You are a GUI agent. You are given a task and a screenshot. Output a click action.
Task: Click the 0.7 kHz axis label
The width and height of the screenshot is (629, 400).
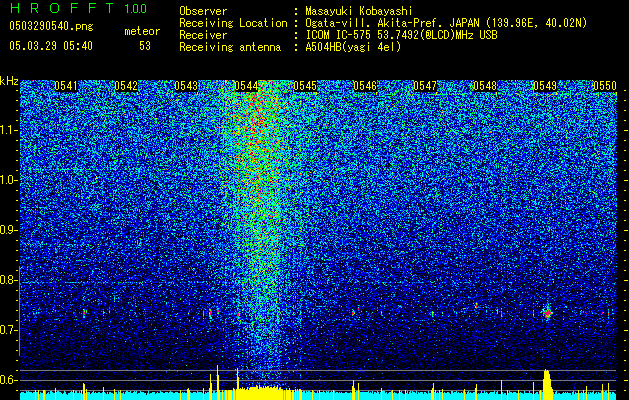(9, 330)
